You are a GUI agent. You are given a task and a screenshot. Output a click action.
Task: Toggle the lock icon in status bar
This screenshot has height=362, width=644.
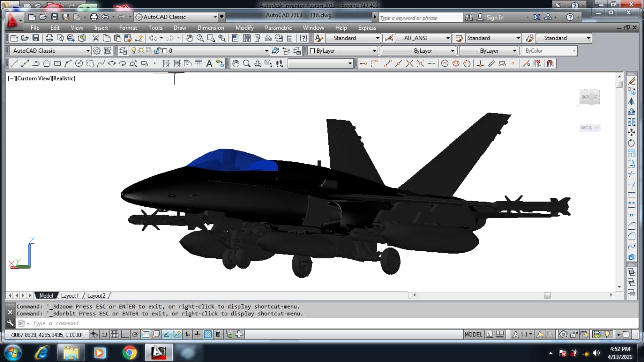pyautogui.click(x=573, y=334)
